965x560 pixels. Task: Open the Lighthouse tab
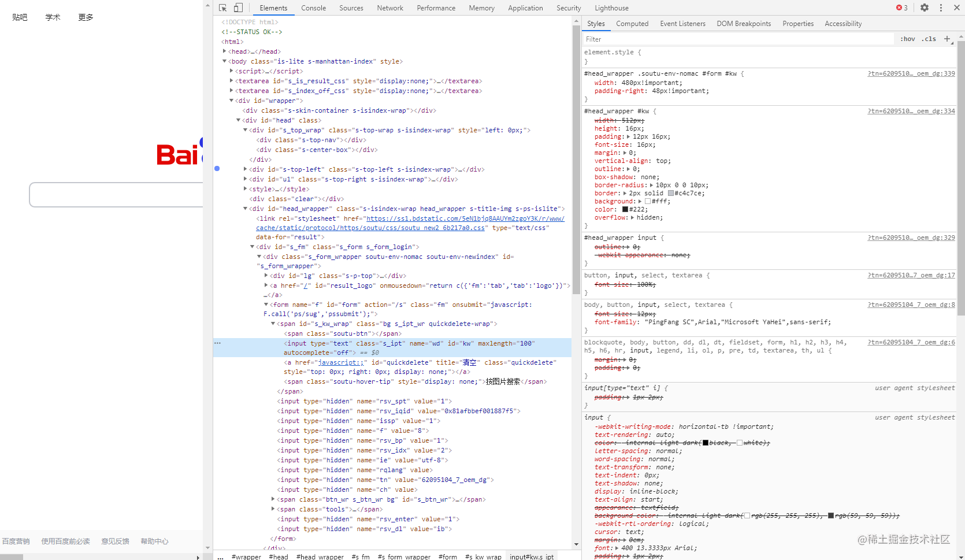(x=612, y=8)
